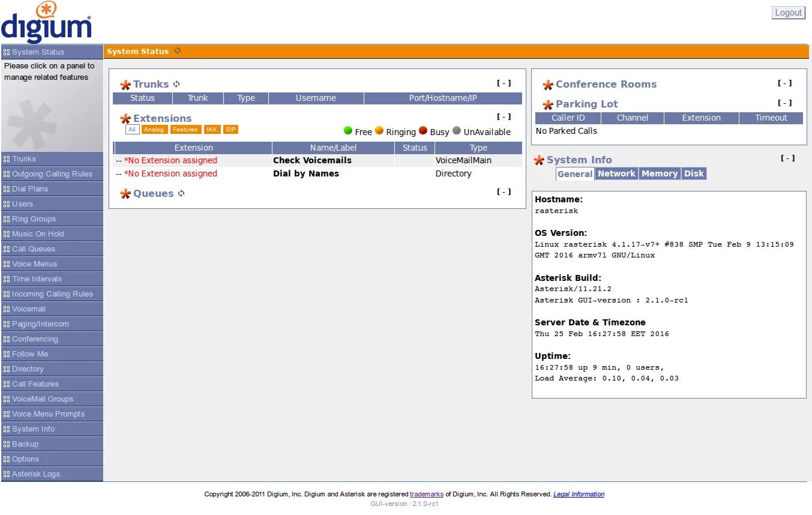Open Ring Groups from sidebar
This screenshot has width=812, height=515.
pyautogui.click(x=52, y=219)
